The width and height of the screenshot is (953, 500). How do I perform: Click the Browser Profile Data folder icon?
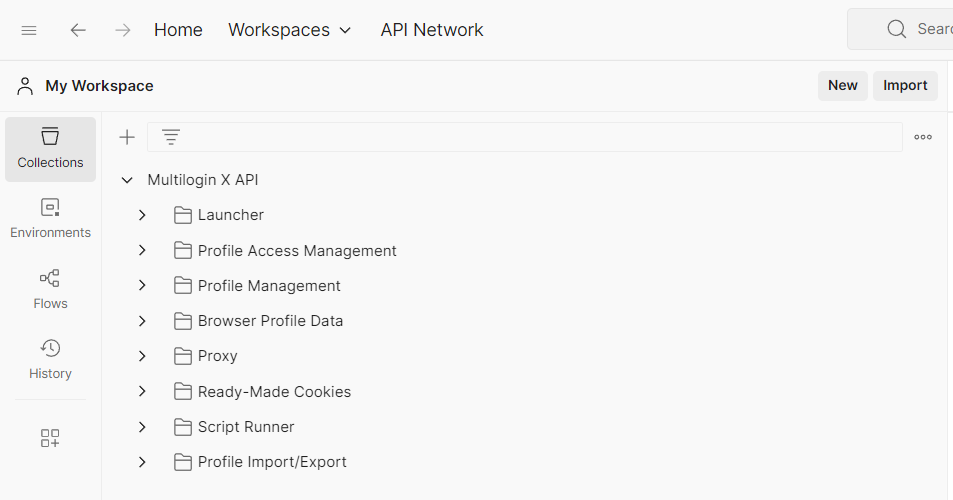click(x=183, y=321)
